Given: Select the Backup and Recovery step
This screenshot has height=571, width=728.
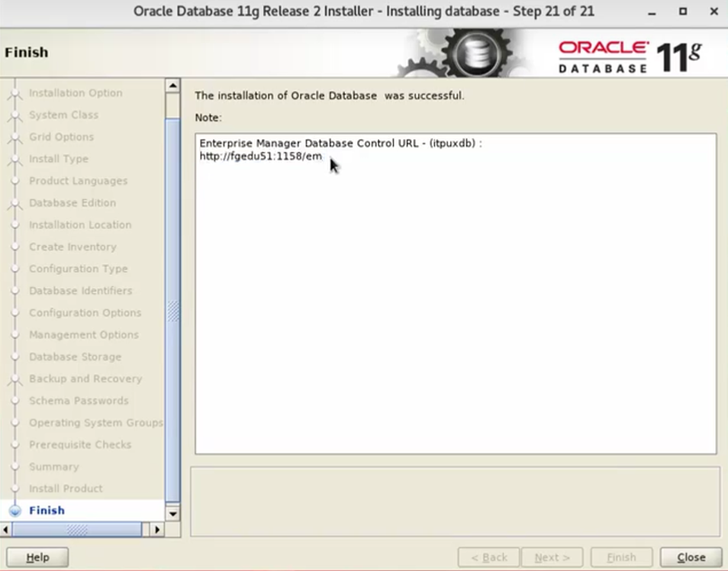Looking at the screenshot, I should [85, 379].
